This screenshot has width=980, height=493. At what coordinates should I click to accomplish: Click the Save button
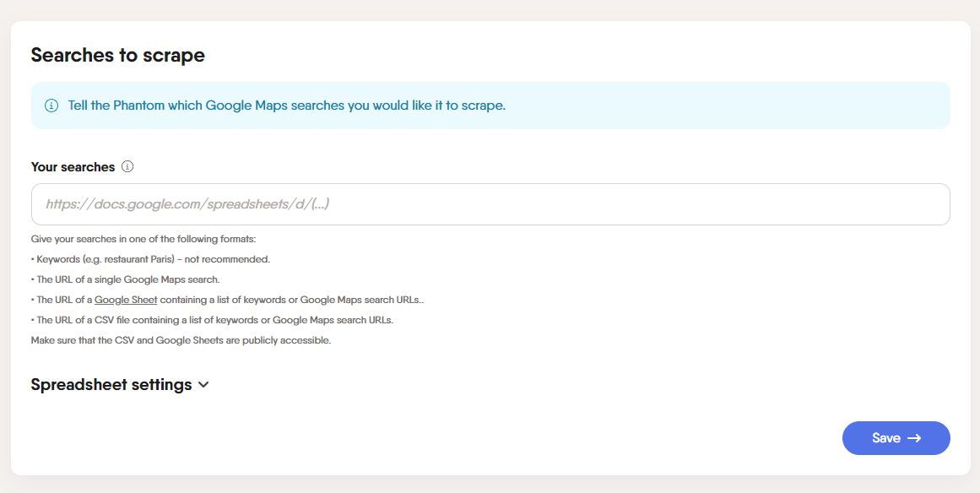coord(896,438)
